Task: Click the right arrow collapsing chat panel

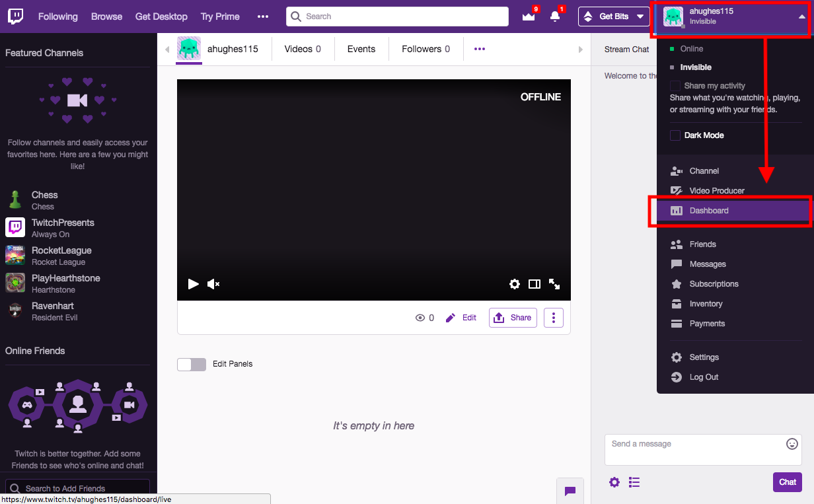Action: (x=581, y=50)
